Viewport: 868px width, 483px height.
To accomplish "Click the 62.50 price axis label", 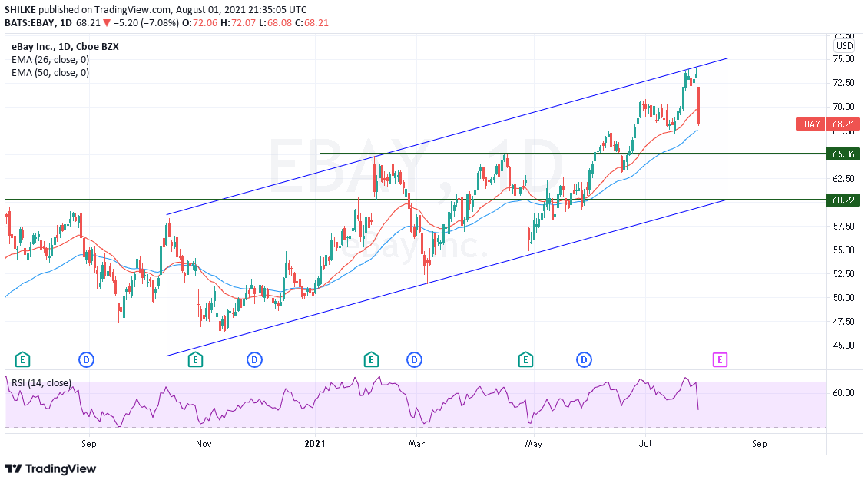I will coord(843,178).
